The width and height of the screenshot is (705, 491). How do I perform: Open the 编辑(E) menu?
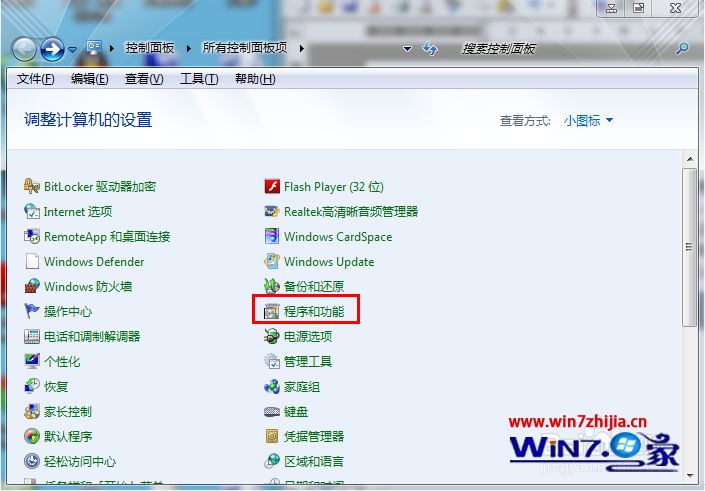pyautogui.click(x=89, y=79)
